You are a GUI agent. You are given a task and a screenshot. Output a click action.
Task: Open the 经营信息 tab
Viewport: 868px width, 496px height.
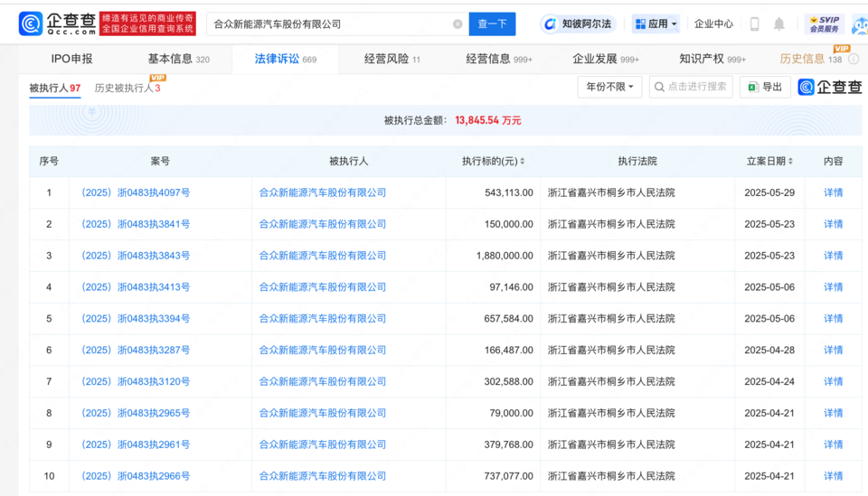coord(499,59)
